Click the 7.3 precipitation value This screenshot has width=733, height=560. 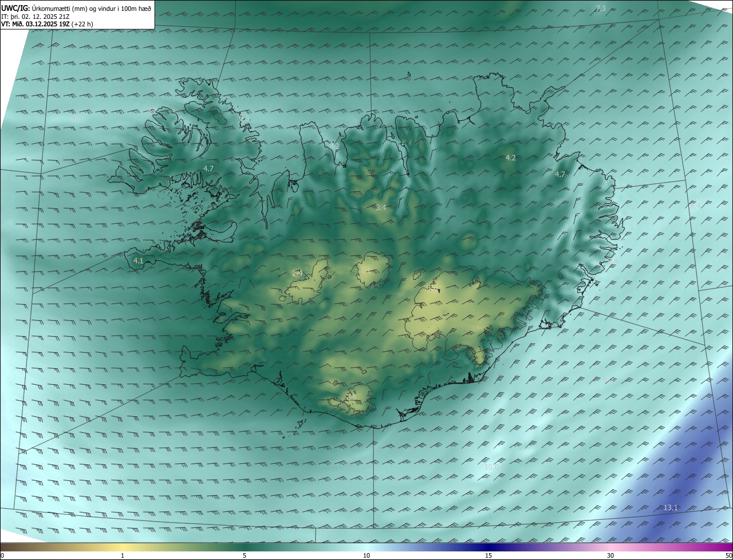(x=600, y=8)
